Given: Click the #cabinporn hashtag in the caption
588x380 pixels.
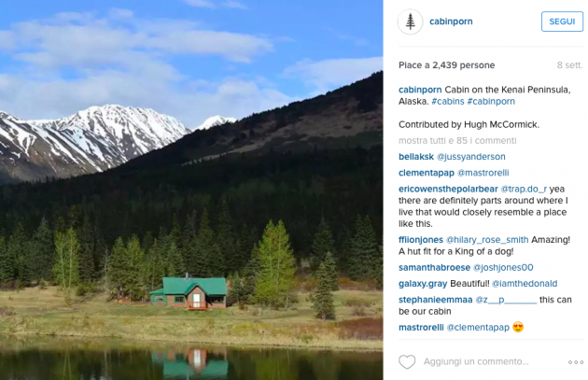Looking at the screenshot, I should click(491, 101).
